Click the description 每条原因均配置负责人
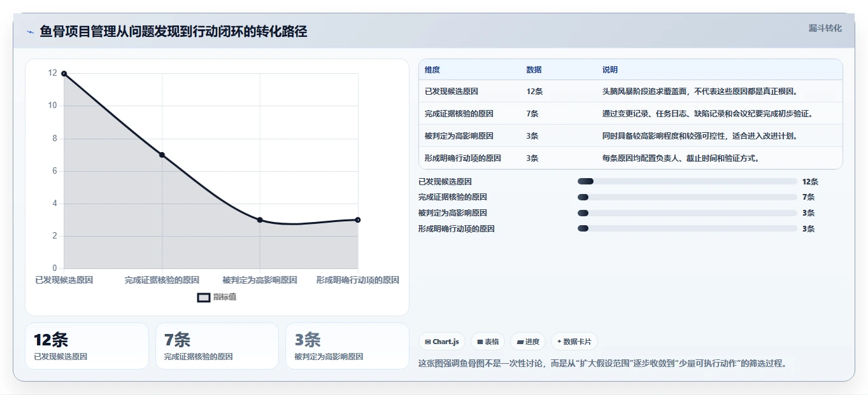Image resolution: width=868 pixels, height=395 pixels. 681,158
